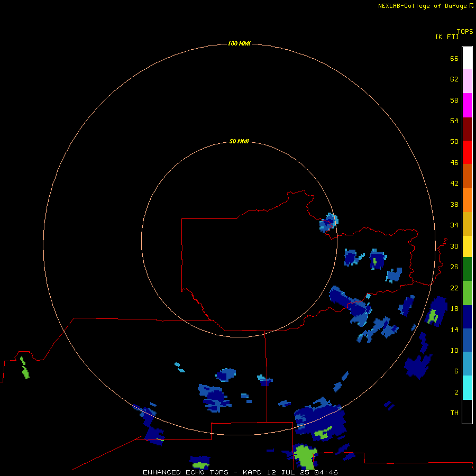The width and height of the screenshot is (476, 476).
Task: Click the legend value 22
Action: pos(454,288)
